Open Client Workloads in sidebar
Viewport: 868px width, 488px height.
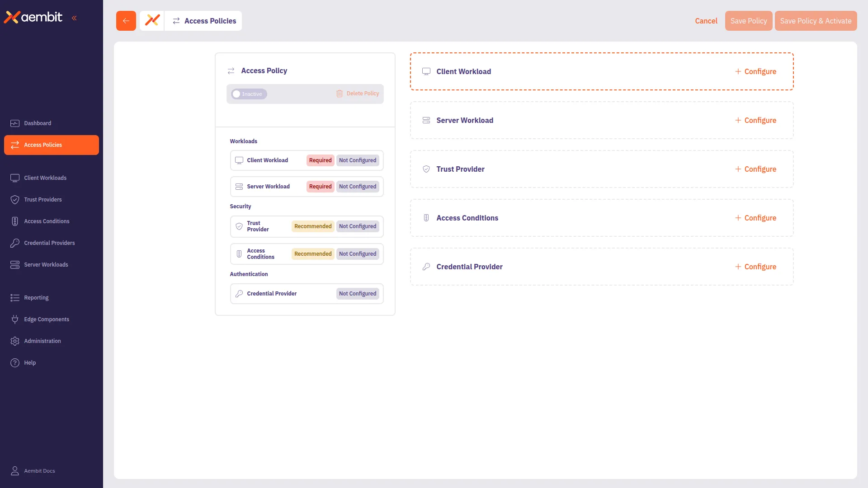click(x=51, y=178)
